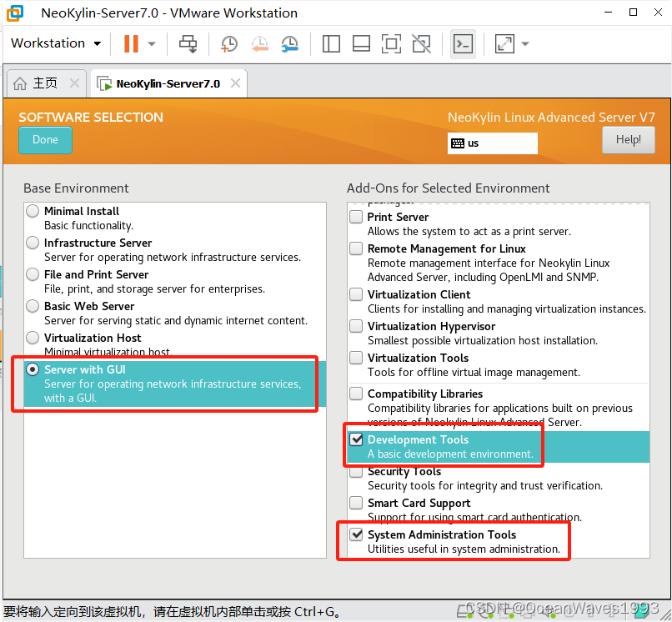Check the Smart Card Support add-on
Image resolution: width=672 pixels, height=622 pixels.
356,503
